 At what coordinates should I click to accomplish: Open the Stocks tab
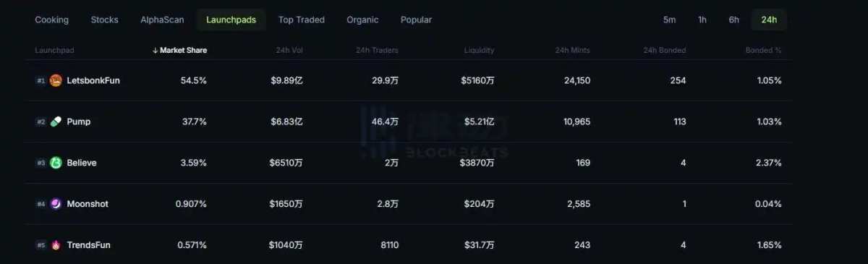(x=105, y=20)
